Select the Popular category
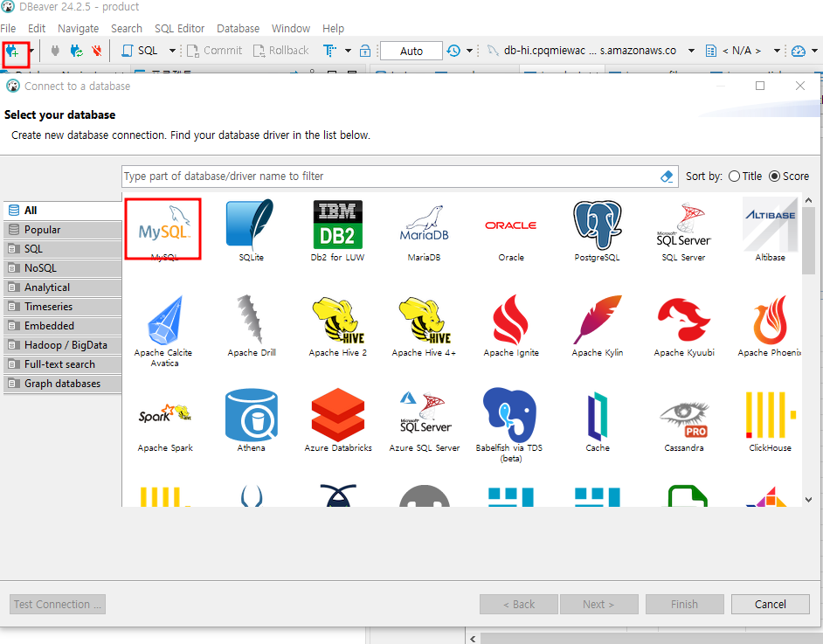This screenshot has height=644, width=823. [63, 230]
